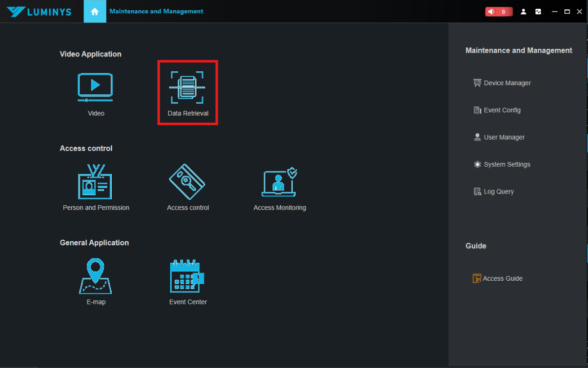Viewport: 588px width, 368px height.
Task: Open the Data Retrieval module
Action: pos(188,88)
